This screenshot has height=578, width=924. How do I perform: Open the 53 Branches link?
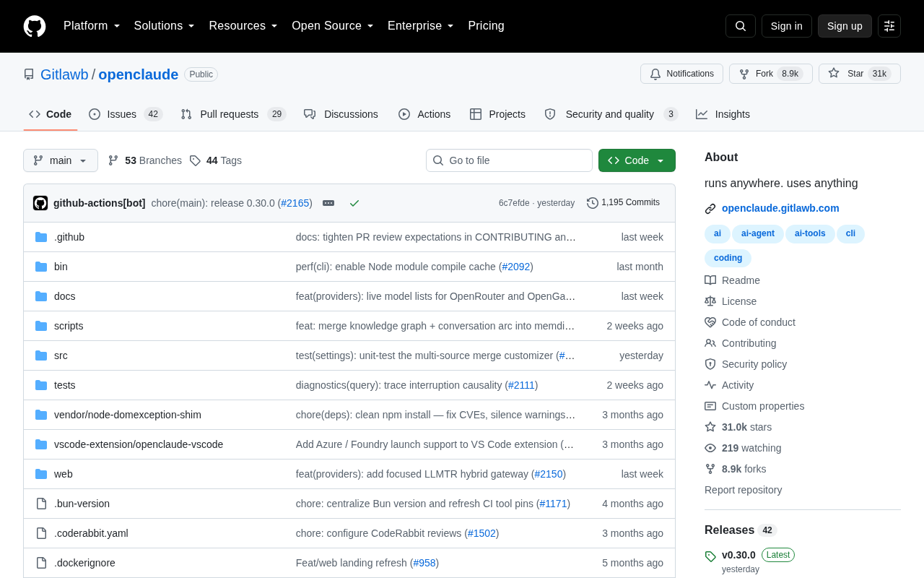click(144, 160)
